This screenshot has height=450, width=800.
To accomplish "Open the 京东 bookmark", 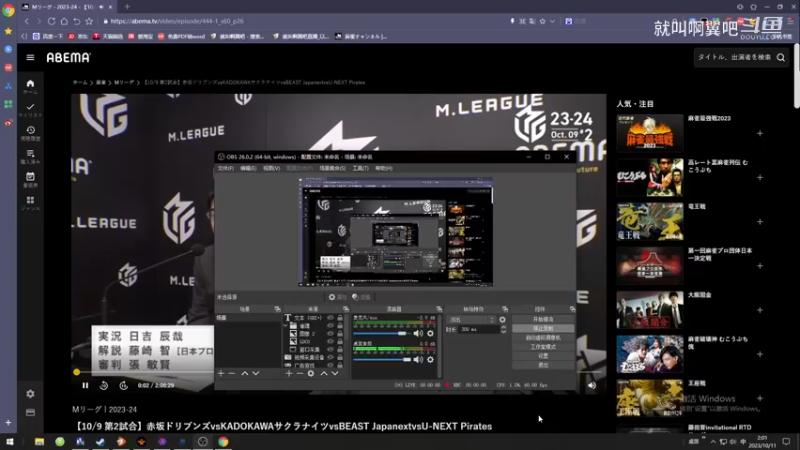I will pos(79,36).
